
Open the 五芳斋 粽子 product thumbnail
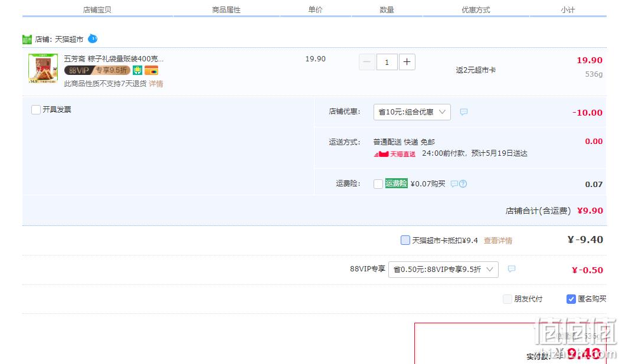pyautogui.click(x=43, y=68)
